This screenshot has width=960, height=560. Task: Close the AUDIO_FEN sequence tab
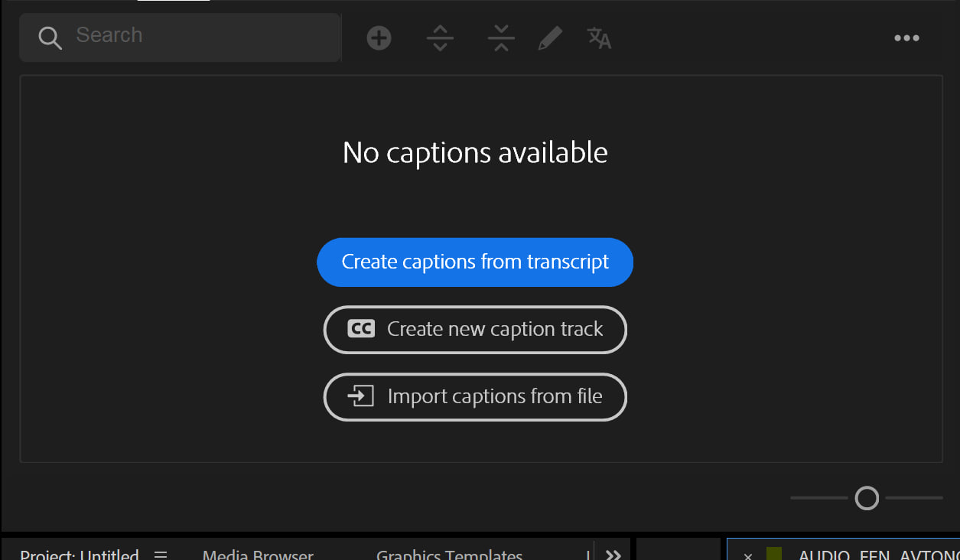point(748,555)
